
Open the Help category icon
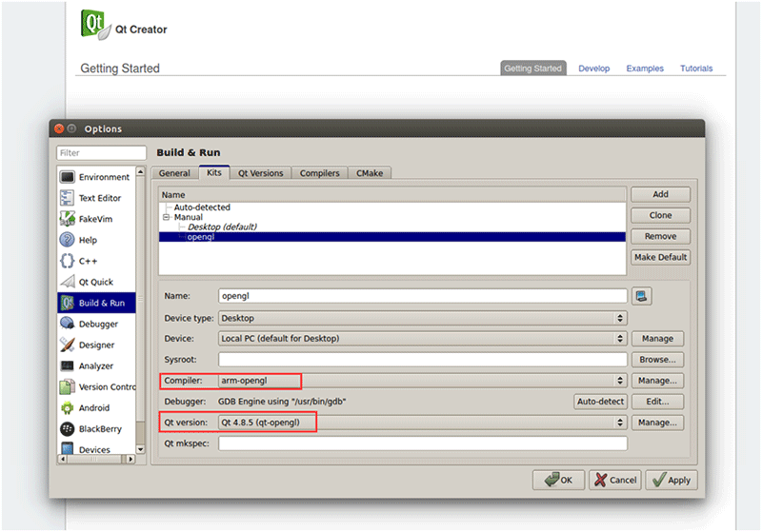pyautogui.click(x=67, y=240)
